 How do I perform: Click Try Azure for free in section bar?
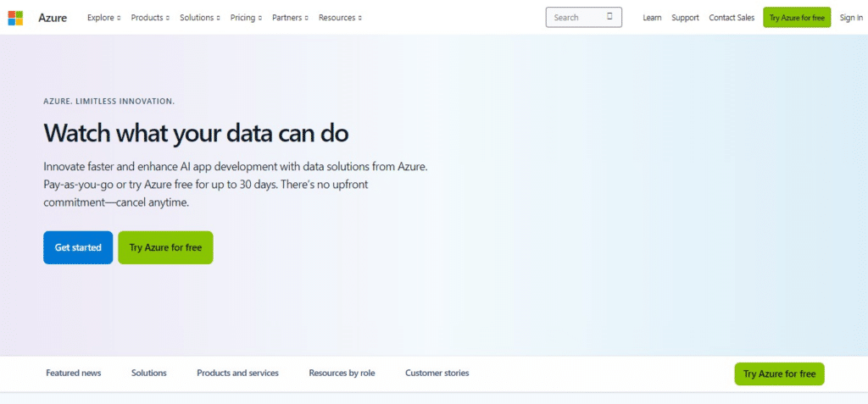pyautogui.click(x=780, y=374)
